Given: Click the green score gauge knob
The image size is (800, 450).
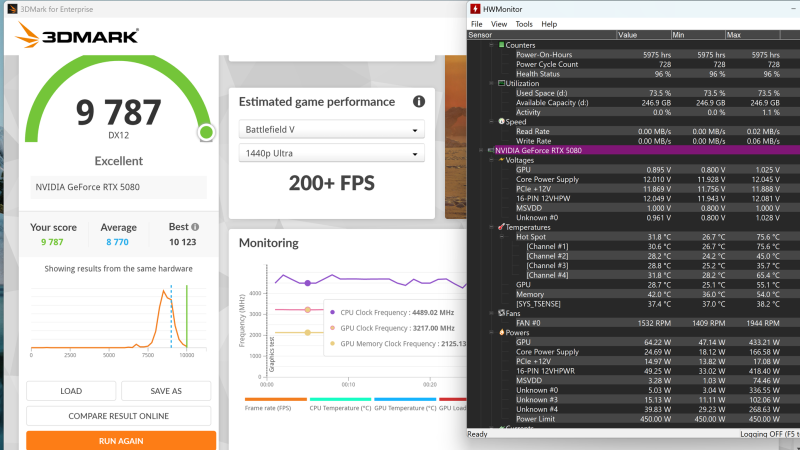Looking at the screenshot, I should point(206,133).
